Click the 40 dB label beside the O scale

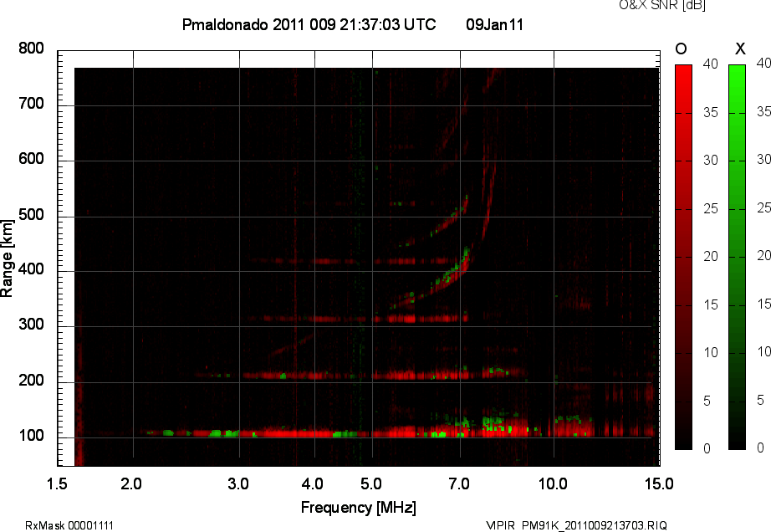pos(710,64)
